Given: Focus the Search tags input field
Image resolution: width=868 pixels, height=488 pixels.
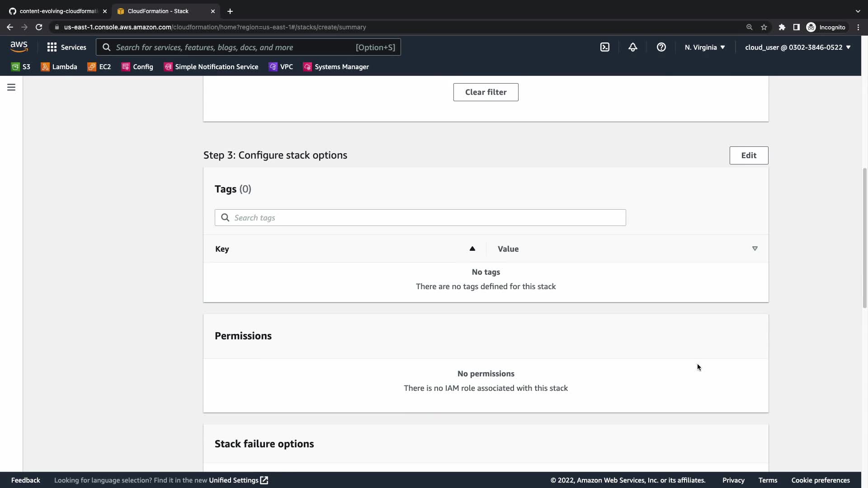Looking at the screenshot, I should click(420, 218).
